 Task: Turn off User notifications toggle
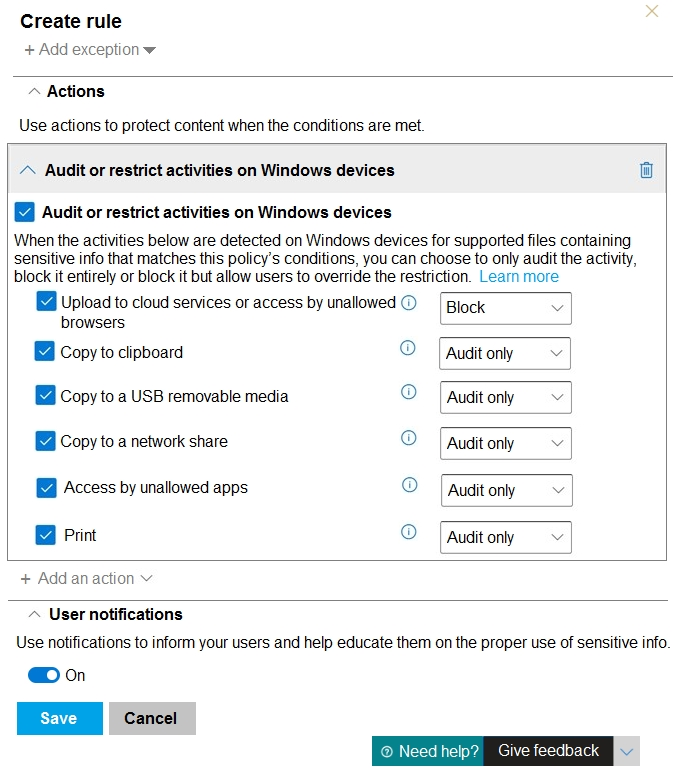(44, 675)
